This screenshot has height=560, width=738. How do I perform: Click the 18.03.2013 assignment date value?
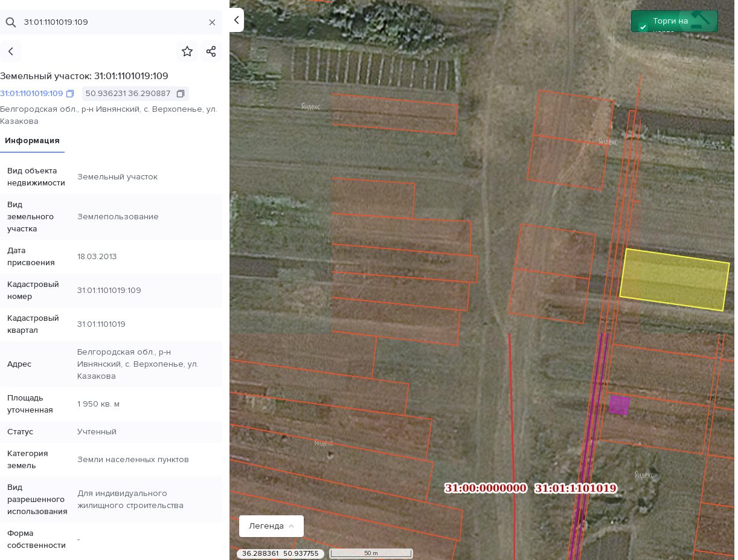(97, 257)
